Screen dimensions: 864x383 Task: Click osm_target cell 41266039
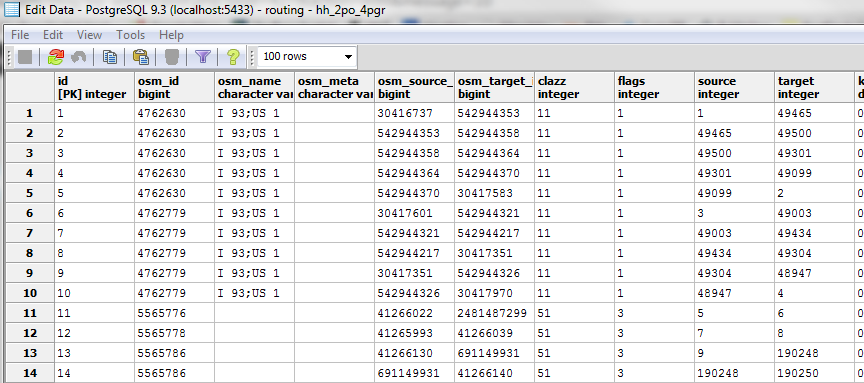click(494, 333)
